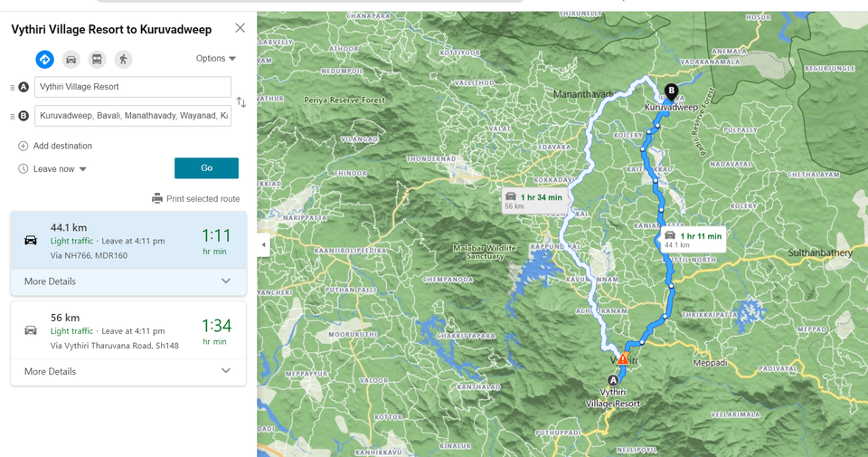Add destination plus icon

point(23,147)
